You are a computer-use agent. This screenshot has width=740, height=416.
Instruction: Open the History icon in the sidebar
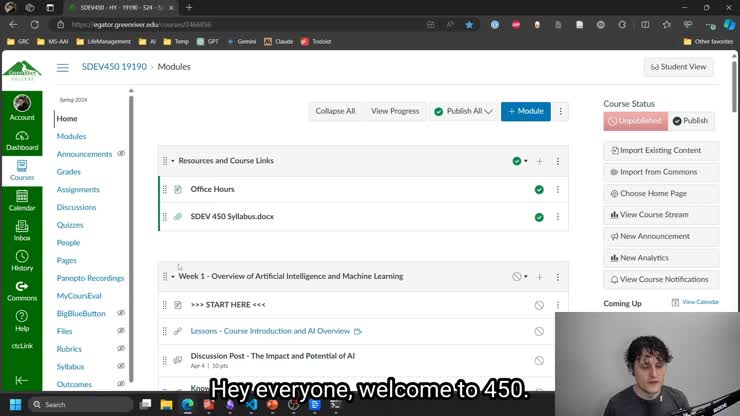click(22, 259)
